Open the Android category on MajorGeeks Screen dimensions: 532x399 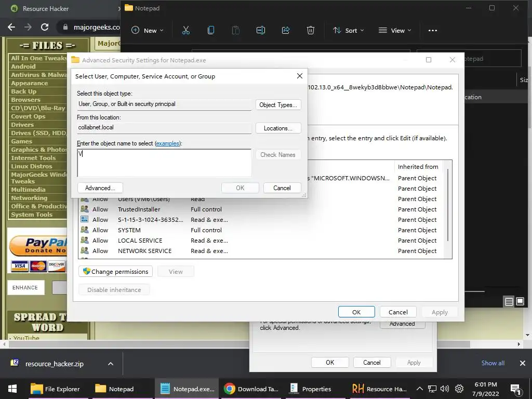coord(23,66)
